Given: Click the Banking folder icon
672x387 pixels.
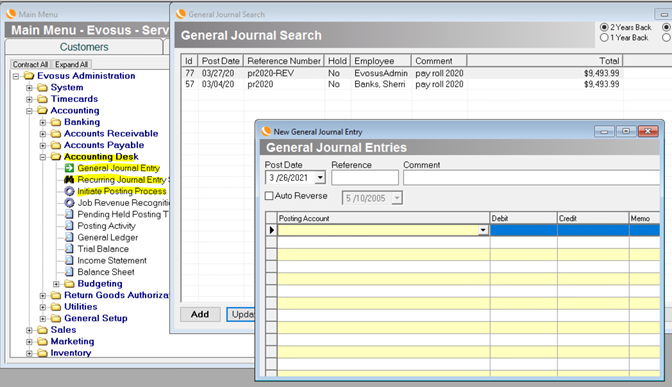Looking at the screenshot, I should click(x=56, y=122).
